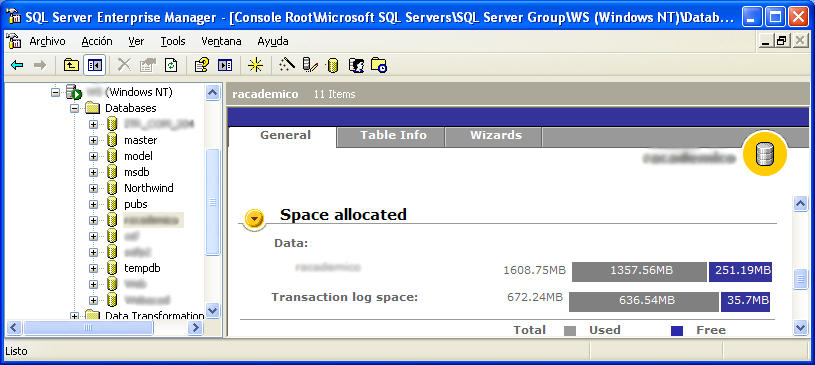Open the Ver menu
Viewport: 815px width, 365px height.
(x=136, y=41)
